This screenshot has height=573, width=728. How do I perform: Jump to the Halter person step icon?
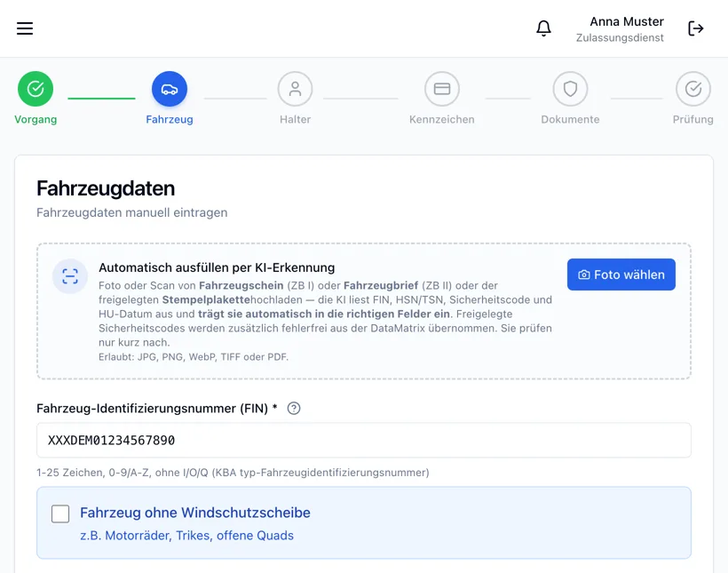tap(296, 89)
